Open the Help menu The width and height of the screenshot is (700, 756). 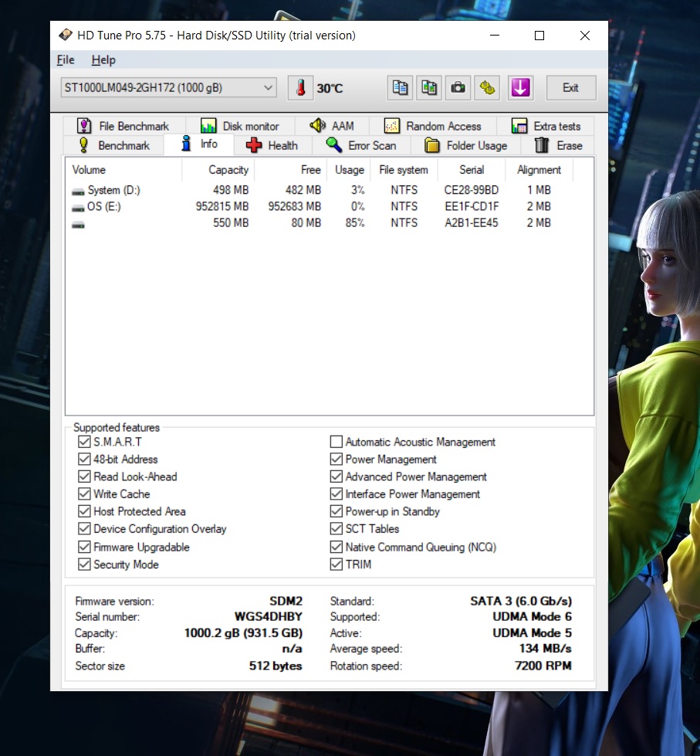pos(103,59)
